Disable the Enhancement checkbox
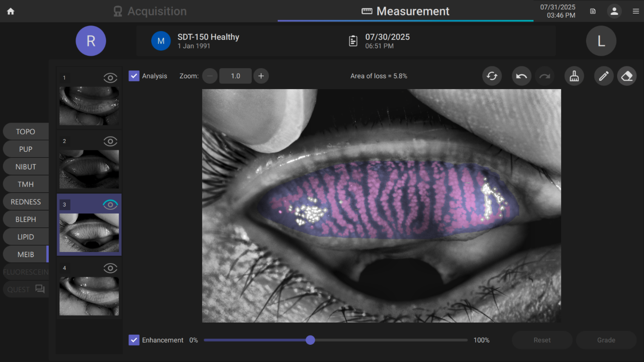Viewport: 644px width, 362px height. (134, 340)
